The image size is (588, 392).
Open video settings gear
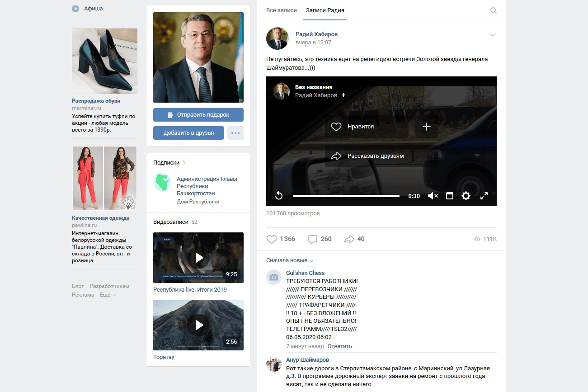coord(466,196)
